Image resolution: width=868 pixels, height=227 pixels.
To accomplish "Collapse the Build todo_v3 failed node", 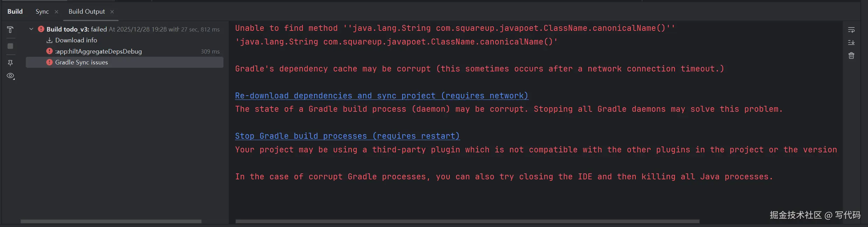I will (31, 29).
